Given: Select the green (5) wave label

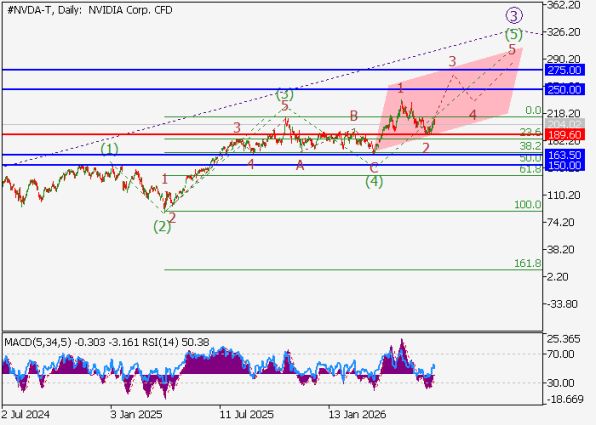Looking at the screenshot, I should point(514,35).
